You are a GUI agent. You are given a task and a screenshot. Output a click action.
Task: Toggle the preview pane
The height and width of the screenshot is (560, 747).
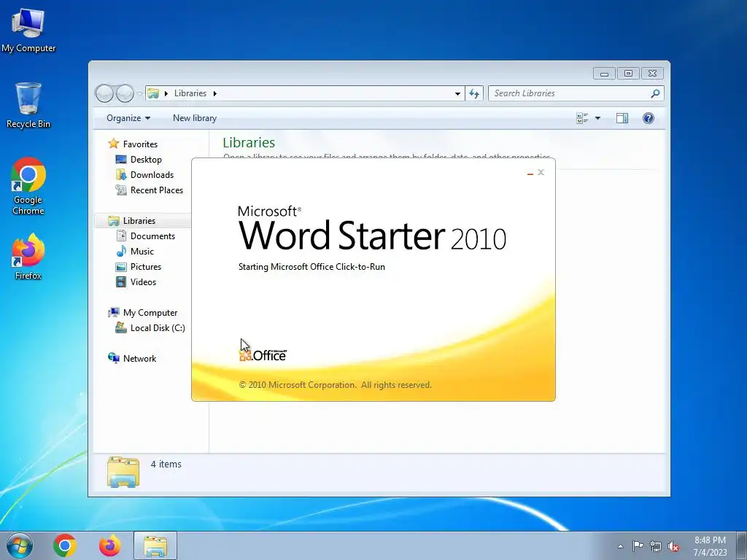[622, 118]
